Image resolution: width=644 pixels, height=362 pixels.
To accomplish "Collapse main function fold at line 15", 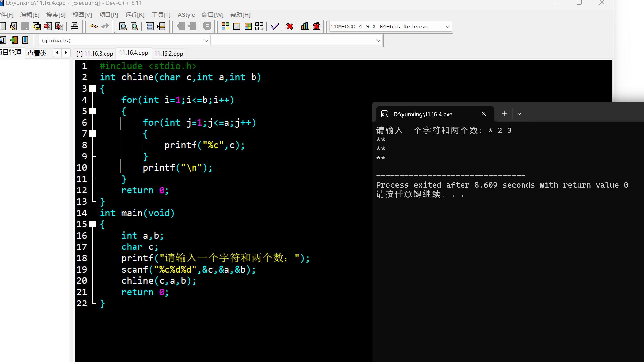I will coord(92,224).
